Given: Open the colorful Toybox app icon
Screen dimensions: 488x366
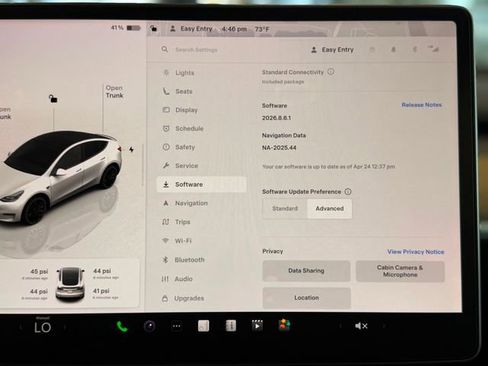Looking at the screenshot, I should click(284, 325).
